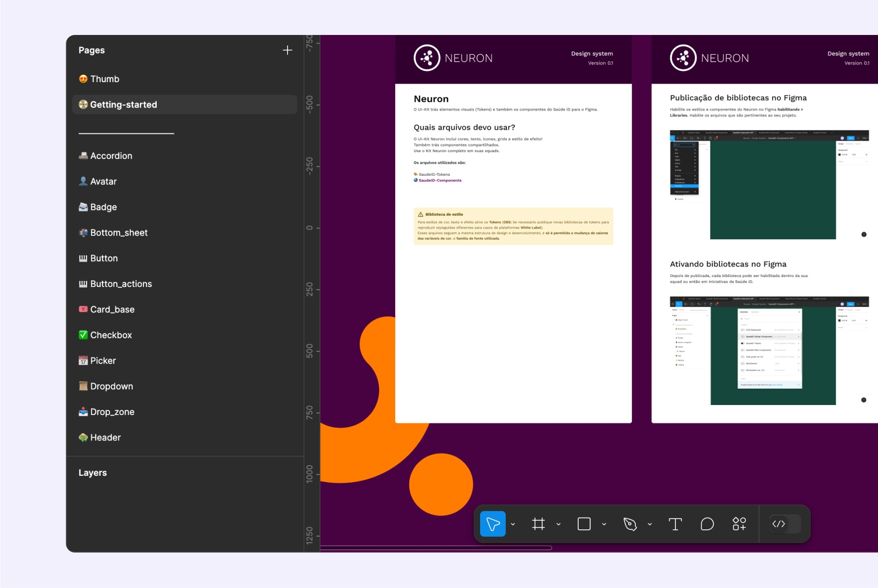Open shape tools dropdown chevron
Viewport: 878px width, 588px height.
tap(604, 524)
